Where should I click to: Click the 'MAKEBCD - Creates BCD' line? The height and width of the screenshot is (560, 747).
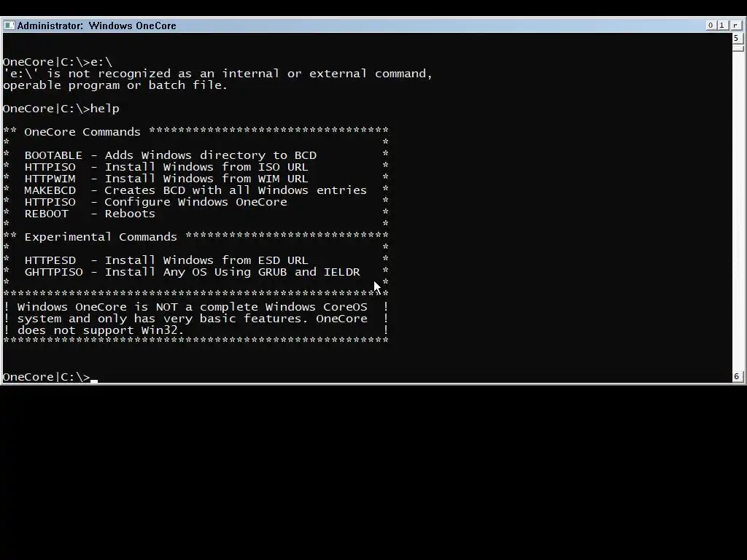point(196,190)
